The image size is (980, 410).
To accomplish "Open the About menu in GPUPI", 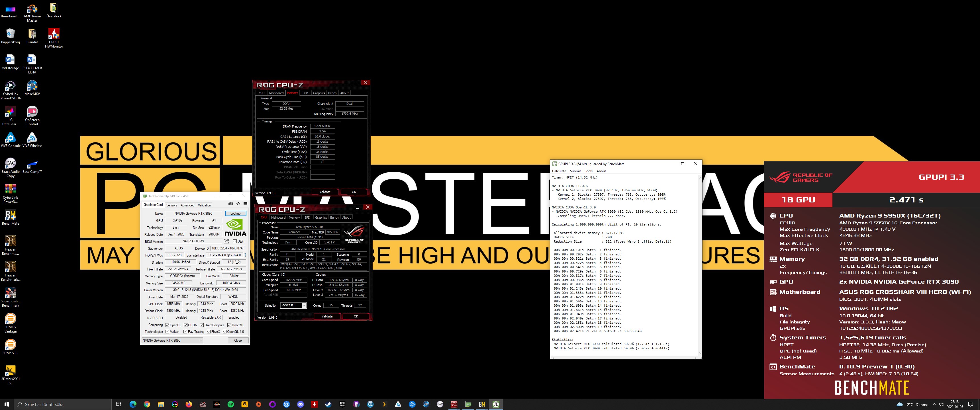I will tap(601, 171).
